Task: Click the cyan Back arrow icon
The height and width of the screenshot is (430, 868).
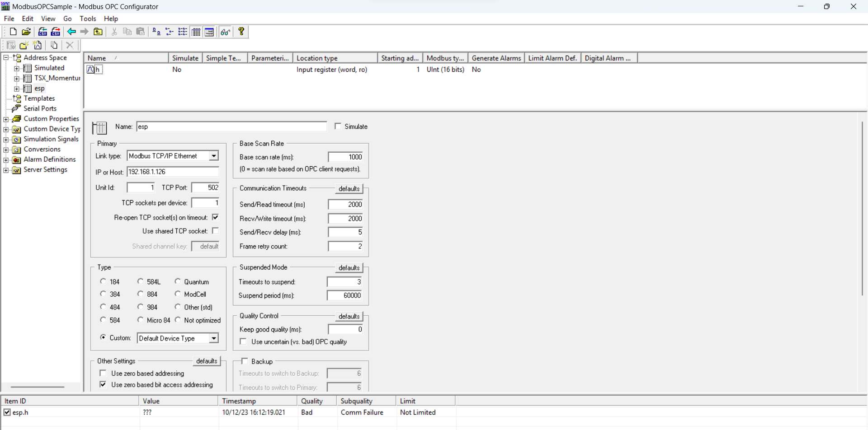Action: click(71, 32)
